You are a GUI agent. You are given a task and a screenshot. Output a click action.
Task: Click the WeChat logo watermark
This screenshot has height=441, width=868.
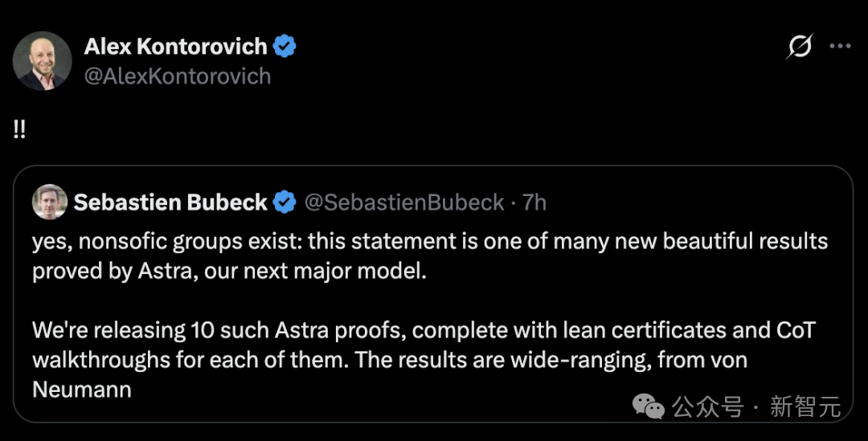click(x=649, y=406)
